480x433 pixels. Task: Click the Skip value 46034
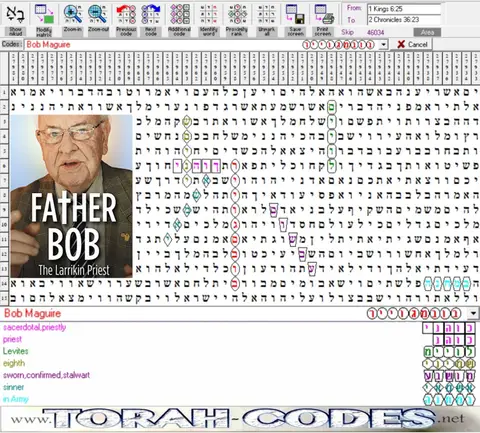tap(376, 32)
